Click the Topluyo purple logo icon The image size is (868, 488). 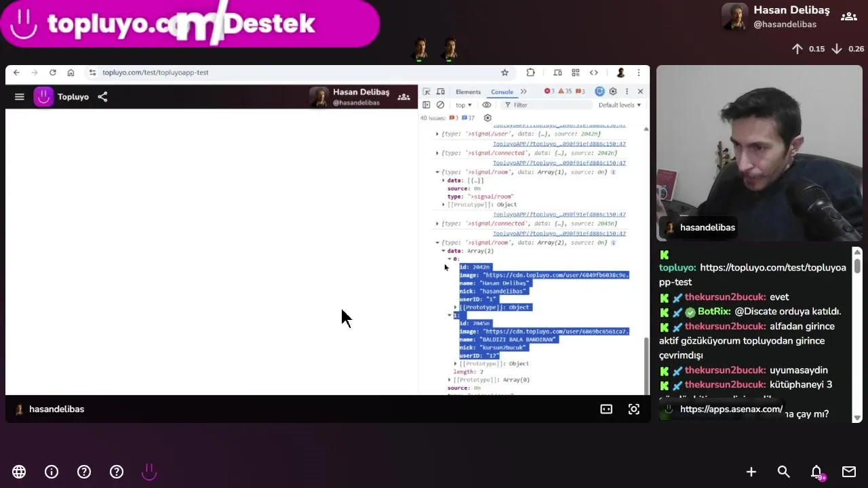(43, 97)
